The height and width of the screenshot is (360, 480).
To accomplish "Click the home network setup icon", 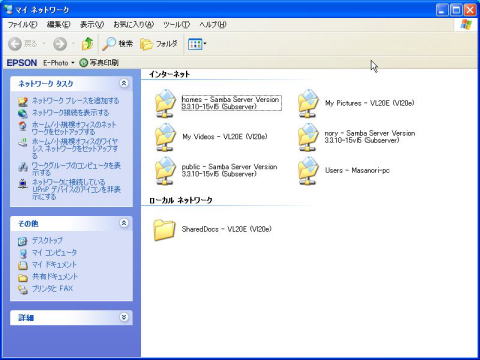I will [x=23, y=126].
